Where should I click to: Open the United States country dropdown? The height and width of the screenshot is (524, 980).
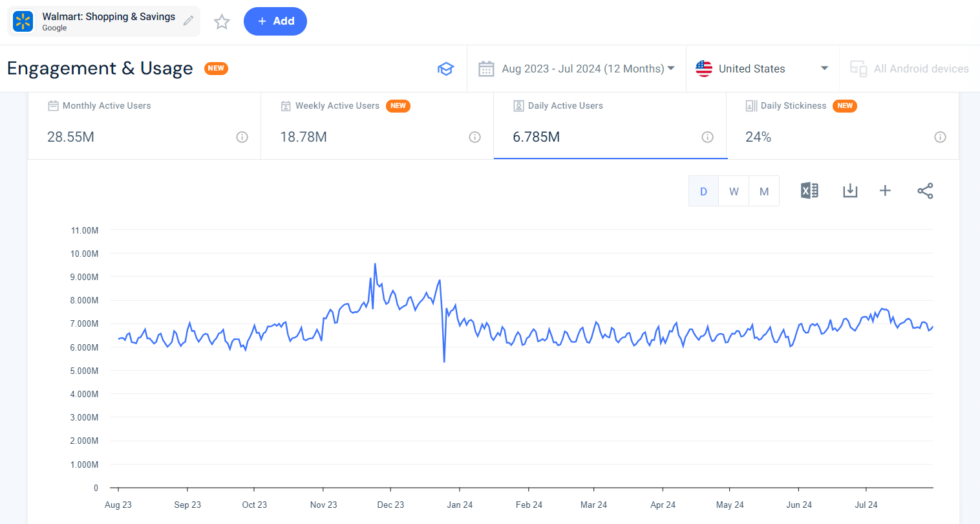763,69
